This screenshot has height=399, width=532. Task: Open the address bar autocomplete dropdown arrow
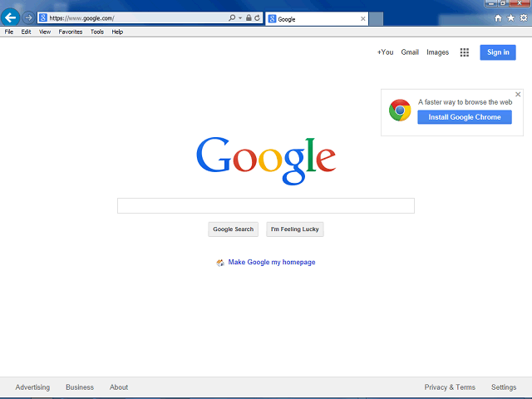click(240, 18)
